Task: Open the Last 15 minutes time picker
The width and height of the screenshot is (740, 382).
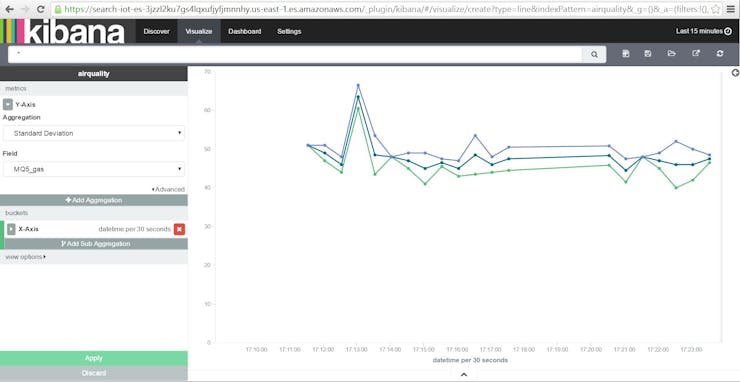Action: (x=703, y=31)
